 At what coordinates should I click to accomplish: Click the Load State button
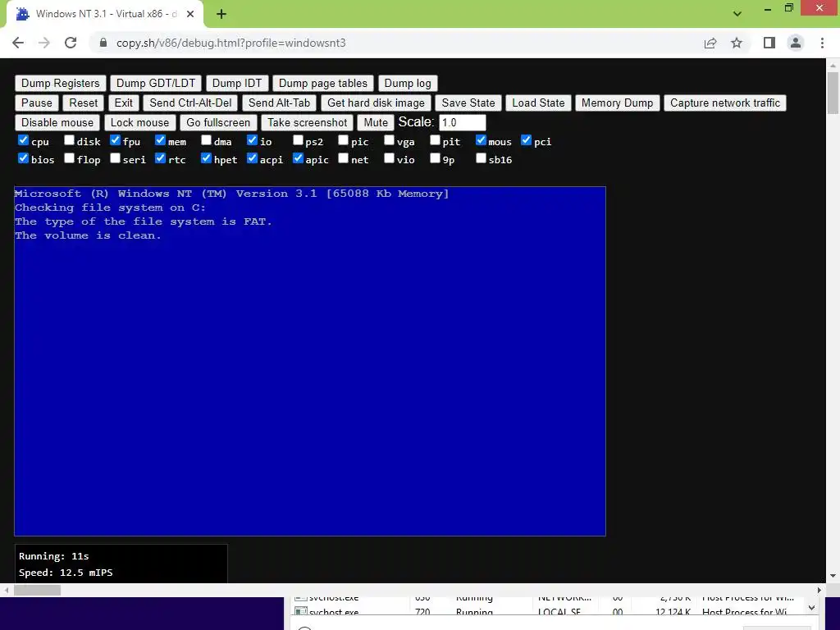click(x=538, y=103)
